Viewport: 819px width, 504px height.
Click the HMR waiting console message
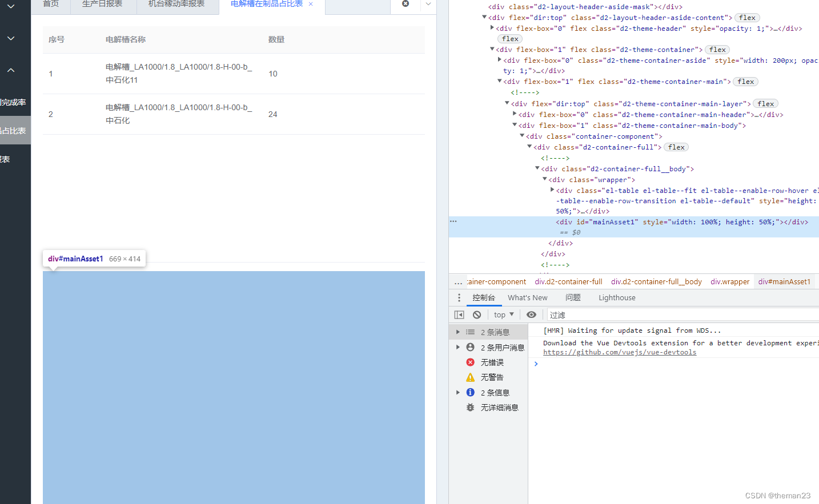tap(632, 330)
